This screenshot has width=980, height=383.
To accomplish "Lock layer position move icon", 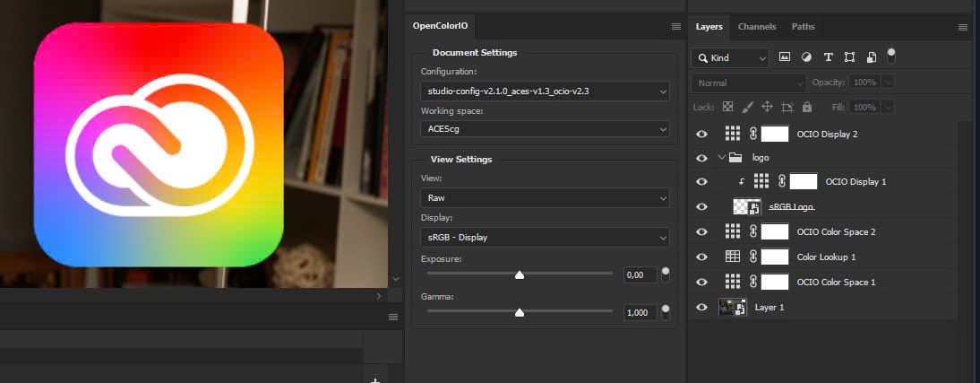I will click(767, 107).
